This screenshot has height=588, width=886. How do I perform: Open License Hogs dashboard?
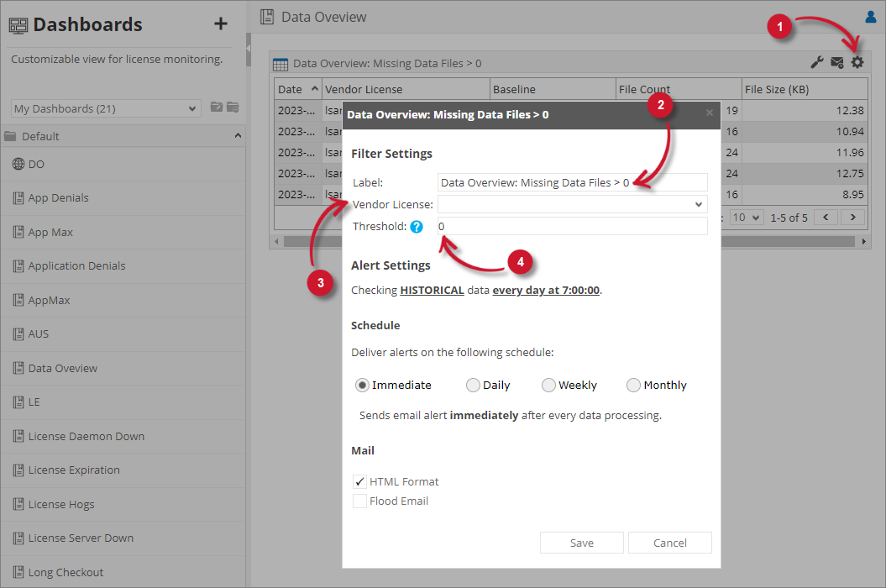click(123, 504)
